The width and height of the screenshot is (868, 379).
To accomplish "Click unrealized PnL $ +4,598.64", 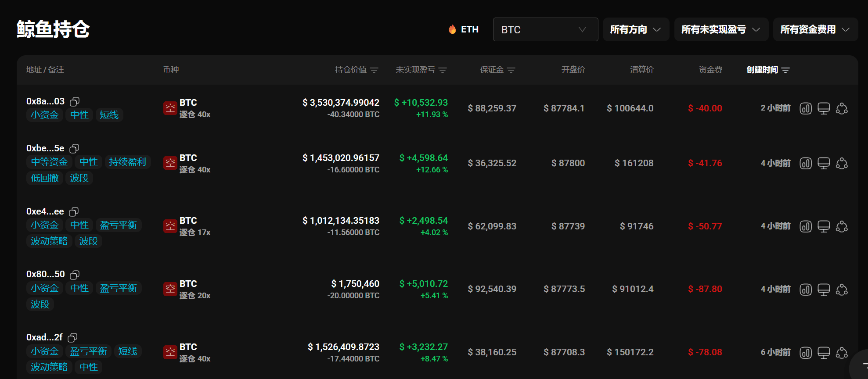I will [x=423, y=158].
